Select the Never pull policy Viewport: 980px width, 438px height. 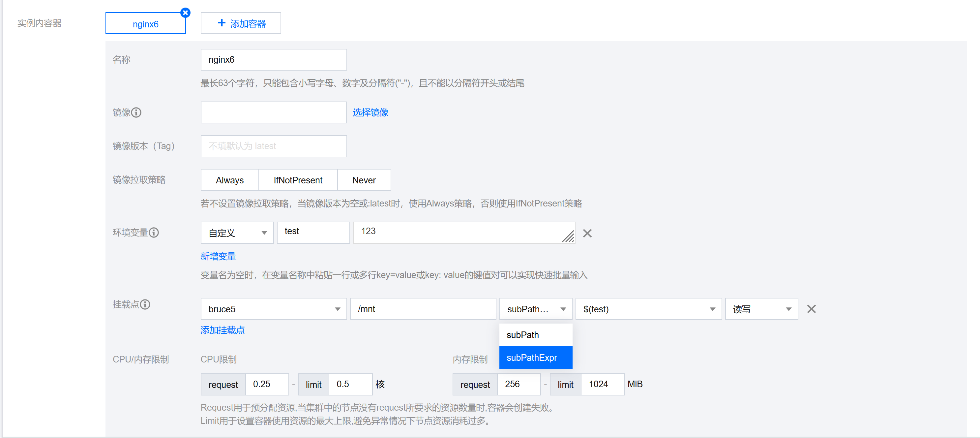click(364, 180)
